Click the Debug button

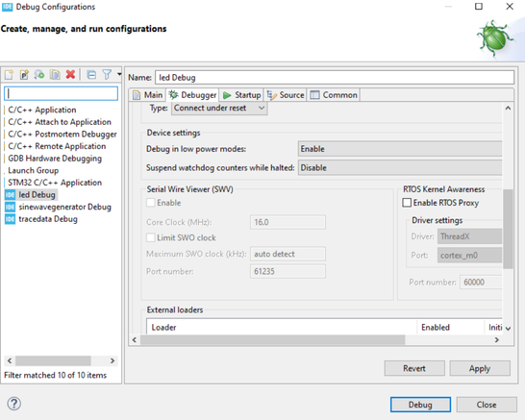[420, 405]
